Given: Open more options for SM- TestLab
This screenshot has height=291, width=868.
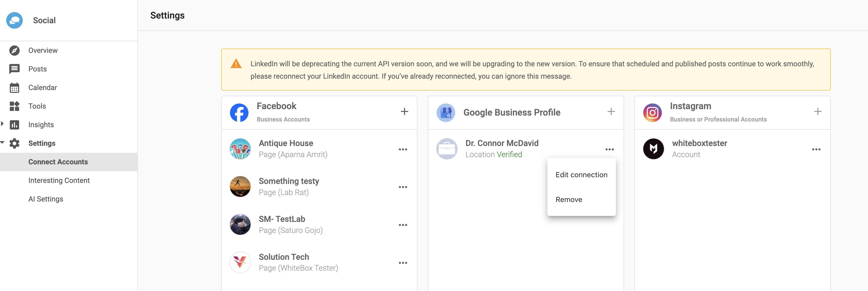Looking at the screenshot, I should click(x=403, y=225).
